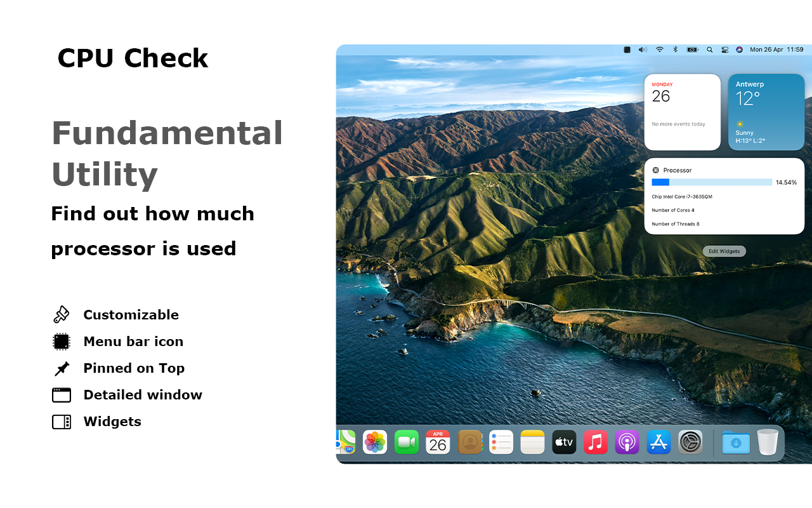Open Control Center from the menu bar
This screenshot has height=508, width=812.
tap(724, 50)
